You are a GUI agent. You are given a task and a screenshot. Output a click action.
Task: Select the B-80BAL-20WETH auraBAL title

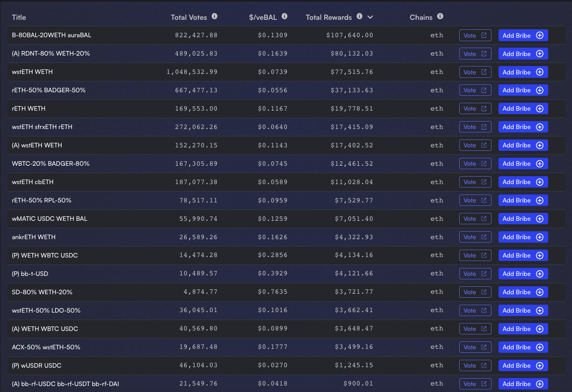coord(52,35)
